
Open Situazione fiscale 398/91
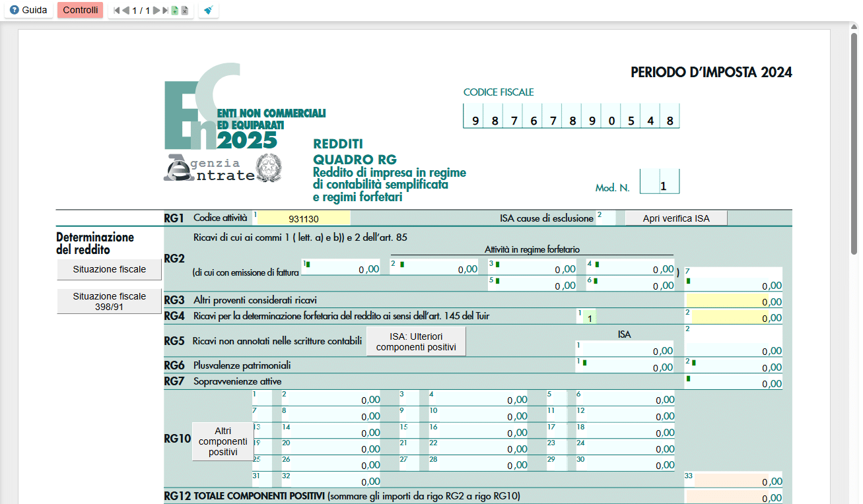109,301
